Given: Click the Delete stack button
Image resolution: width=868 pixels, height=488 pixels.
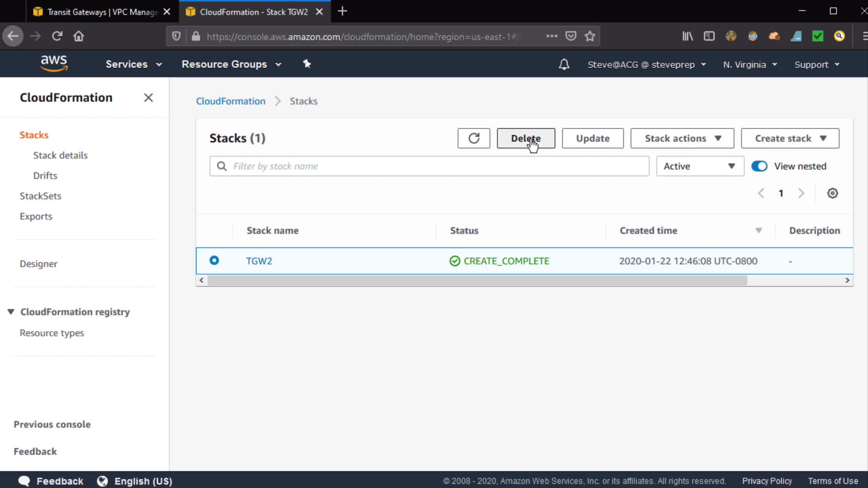Looking at the screenshot, I should (x=525, y=138).
